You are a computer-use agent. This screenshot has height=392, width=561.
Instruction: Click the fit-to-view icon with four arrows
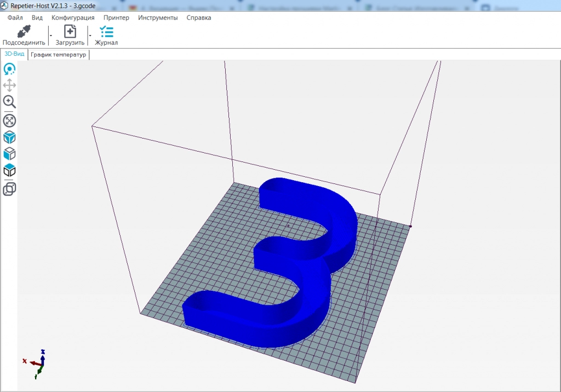point(9,120)
